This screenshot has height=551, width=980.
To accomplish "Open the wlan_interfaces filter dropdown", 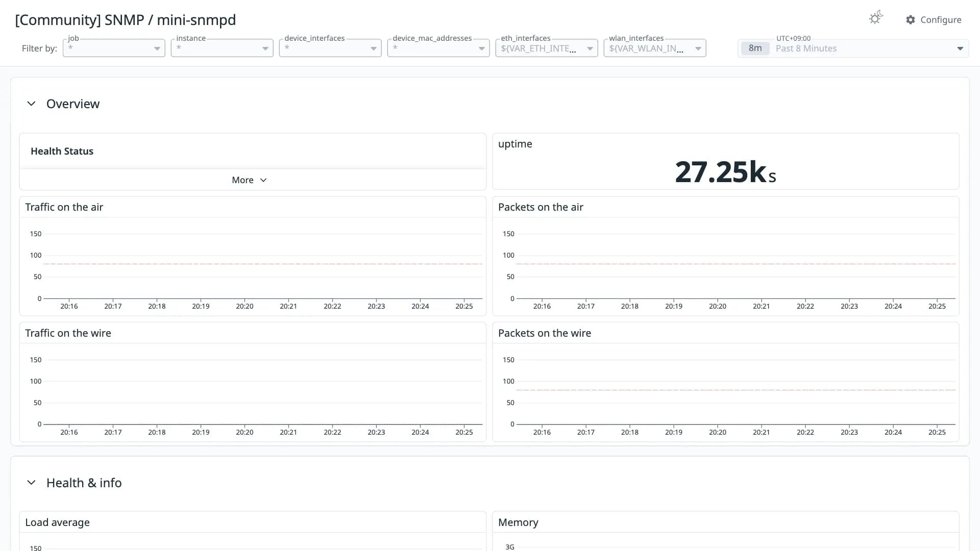I will pyautogui.click(x=655, y=48).
